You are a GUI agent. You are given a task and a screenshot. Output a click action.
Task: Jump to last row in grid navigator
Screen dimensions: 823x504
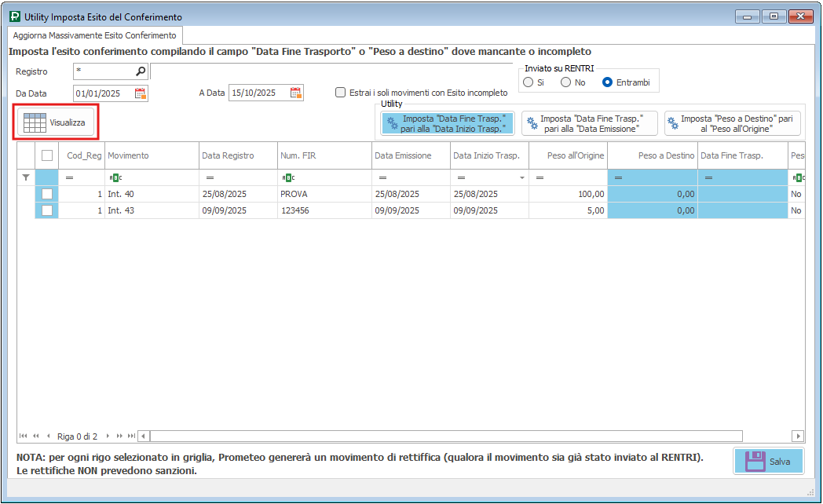[x=131, y=436]
